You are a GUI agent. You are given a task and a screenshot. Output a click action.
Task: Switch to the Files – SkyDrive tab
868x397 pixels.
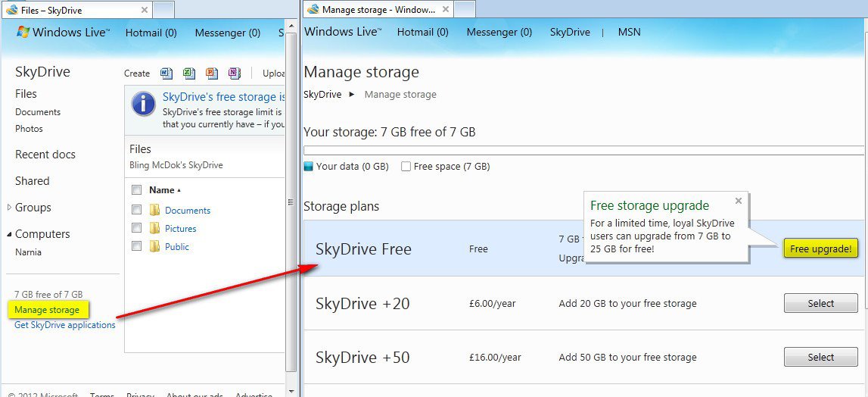tap(76, 9)
